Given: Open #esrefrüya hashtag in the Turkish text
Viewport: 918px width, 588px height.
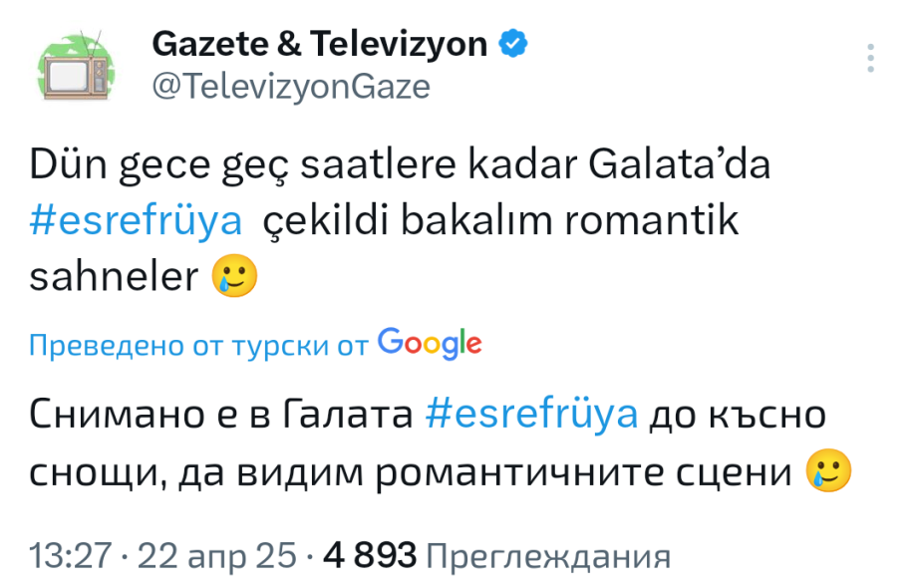Looking at the screenshot, I should (x=137, y=221).
